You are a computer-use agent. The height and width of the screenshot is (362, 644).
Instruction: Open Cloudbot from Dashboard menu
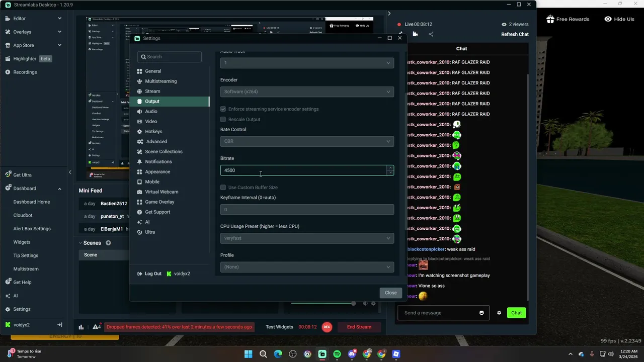[x=23, y=215]
